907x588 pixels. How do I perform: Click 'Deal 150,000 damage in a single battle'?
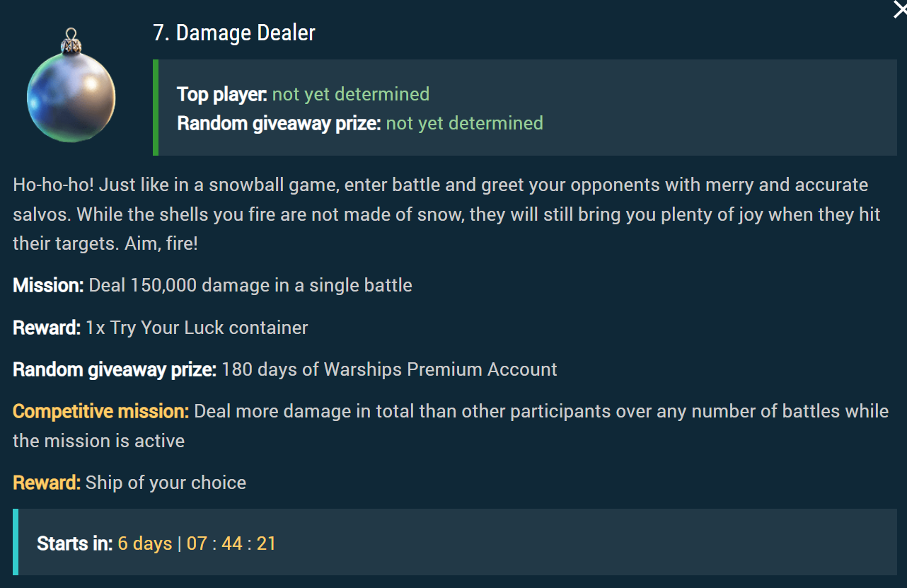pos(250,285)
